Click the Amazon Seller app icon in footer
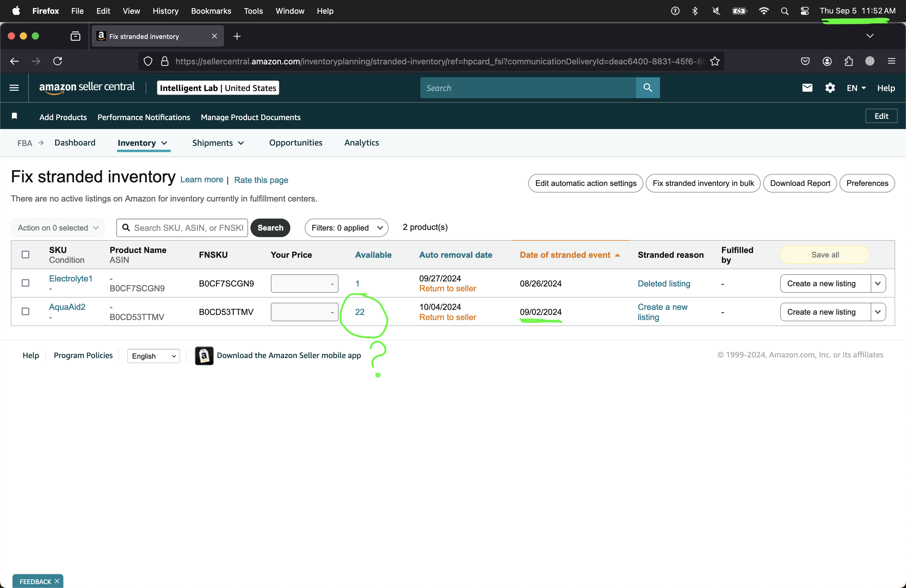 point(204,356)
